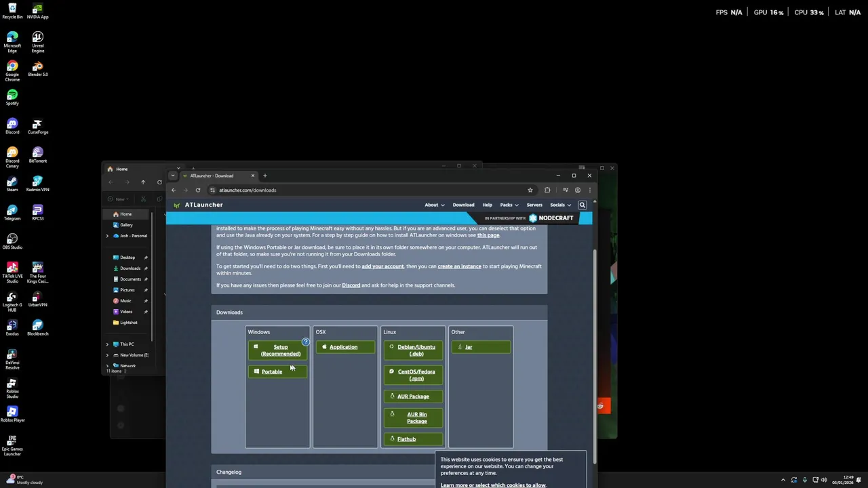Select the Telegram desktop icon

click(x=12, y=213)
